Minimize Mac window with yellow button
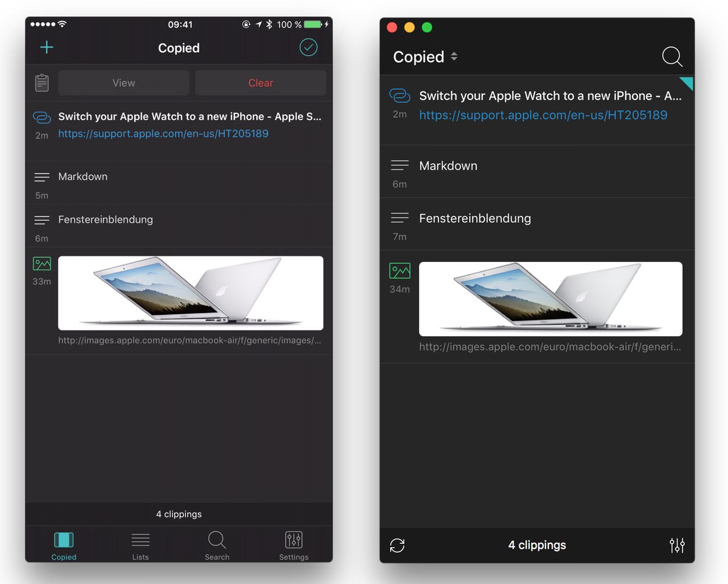Viewport: 728px width, 584px height. [x=409, y=27]
